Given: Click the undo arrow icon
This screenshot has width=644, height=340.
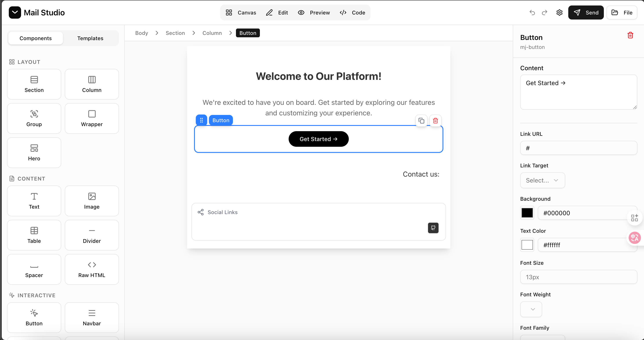Looking at the screenshot, I should [532, 13].
